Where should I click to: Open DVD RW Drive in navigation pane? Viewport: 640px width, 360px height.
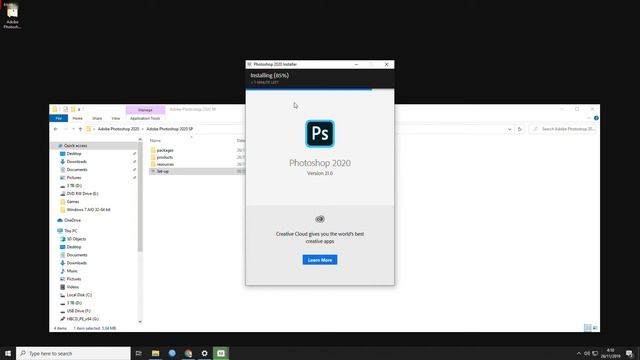[82, 193]
